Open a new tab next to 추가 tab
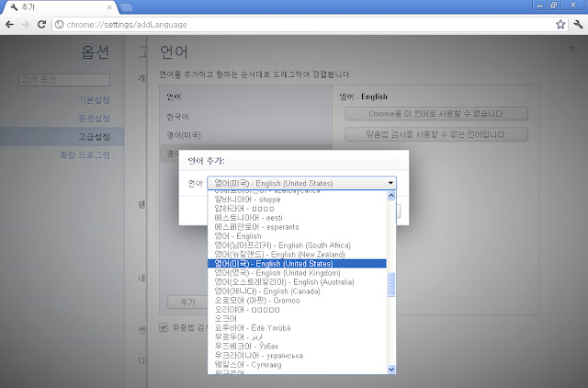588x388 pixels. point(127,7)
